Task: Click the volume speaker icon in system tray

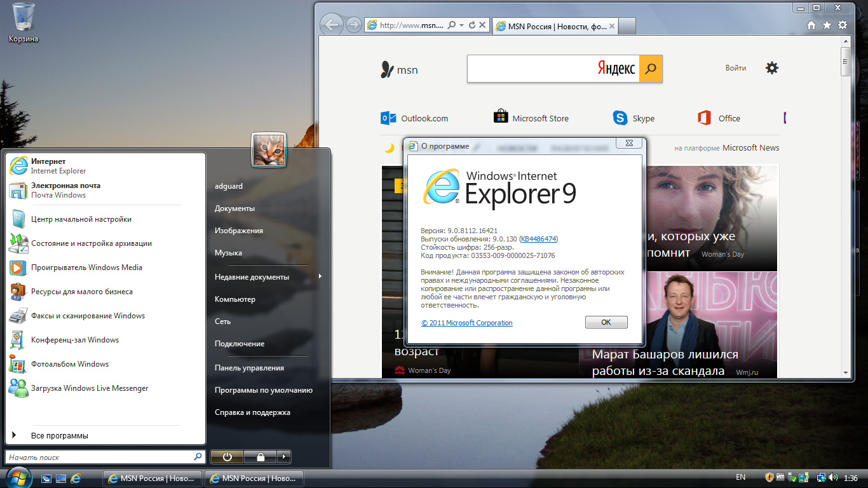Action: pyautogui.click(x=834, y=477)
